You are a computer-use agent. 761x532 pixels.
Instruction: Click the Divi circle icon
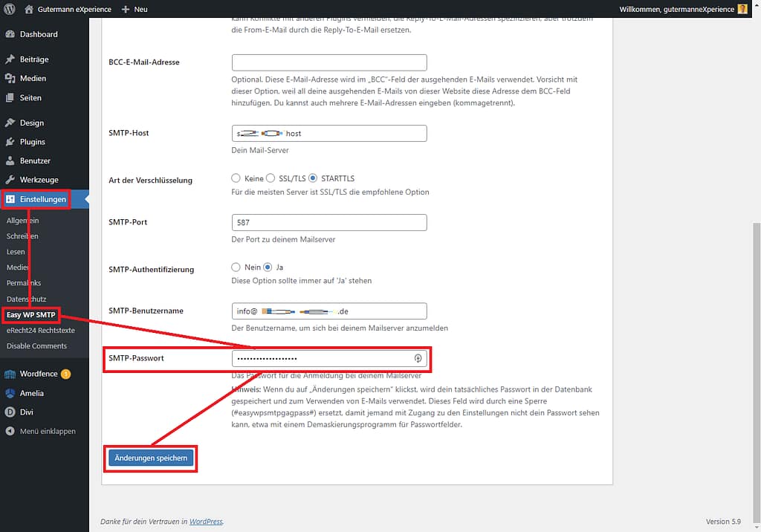point(10,412)
